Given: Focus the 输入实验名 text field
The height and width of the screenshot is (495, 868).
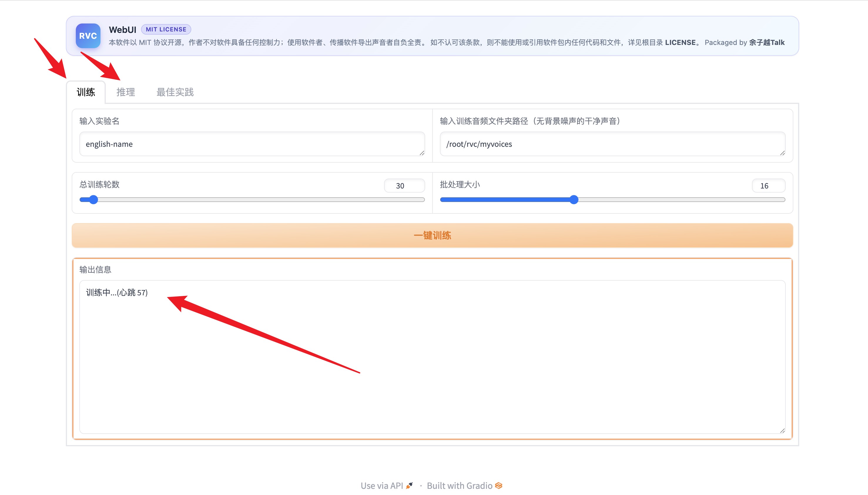Looking at the screenshot, I should point(252,144).
